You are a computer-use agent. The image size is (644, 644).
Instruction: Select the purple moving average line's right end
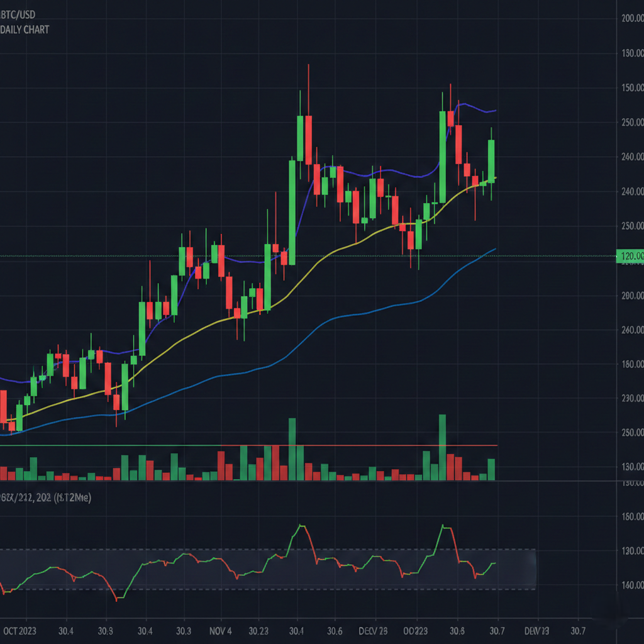coord(494,111)
